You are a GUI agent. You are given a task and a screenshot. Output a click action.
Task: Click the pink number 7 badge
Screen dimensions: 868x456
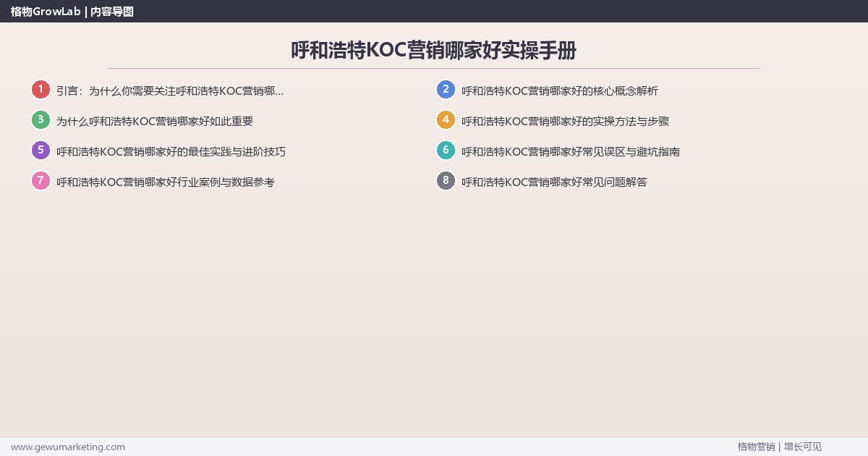pos(41,181)
